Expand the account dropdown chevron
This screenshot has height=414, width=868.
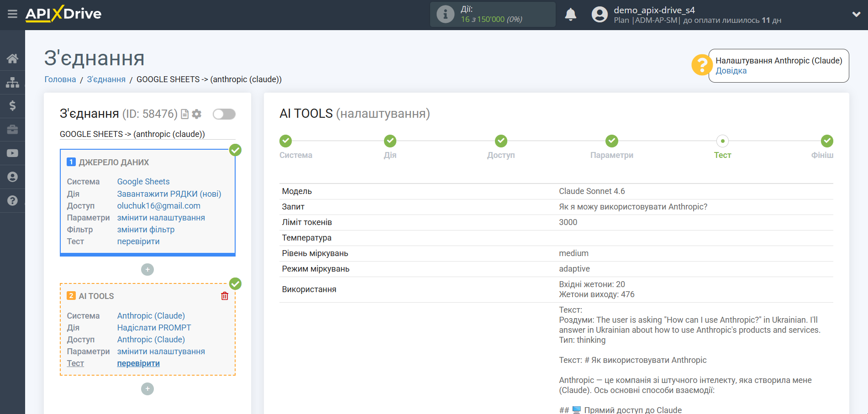coord(856,15)
